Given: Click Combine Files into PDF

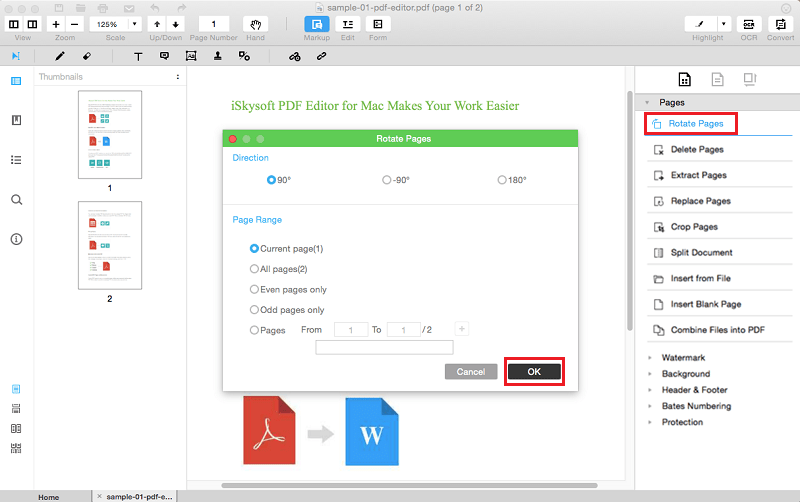Looking at the screenshot, I should click(719, 330).
